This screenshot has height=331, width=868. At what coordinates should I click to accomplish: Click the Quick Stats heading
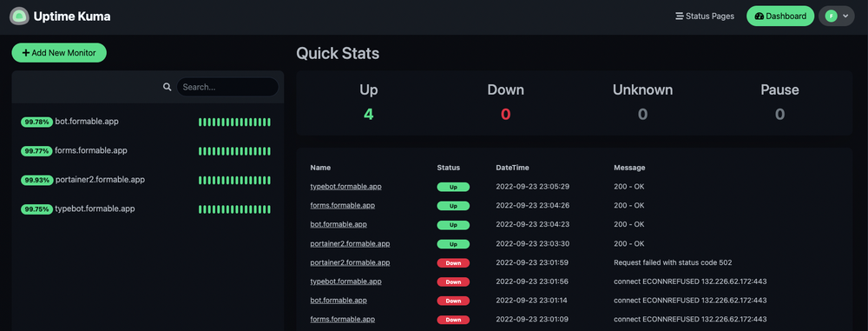338,53
